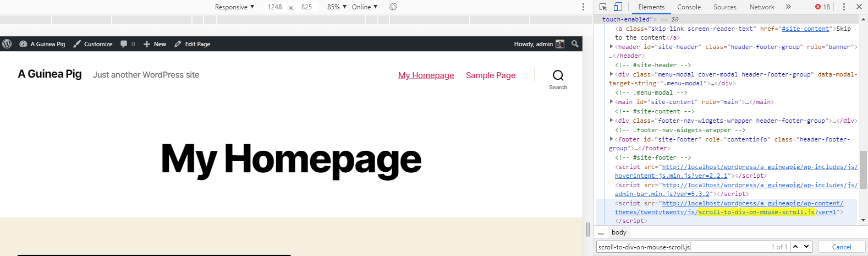The height and width of the screenshot is (256, 868).
Task: Click the viewport width field showing 1248
Action: coord(274,7)
